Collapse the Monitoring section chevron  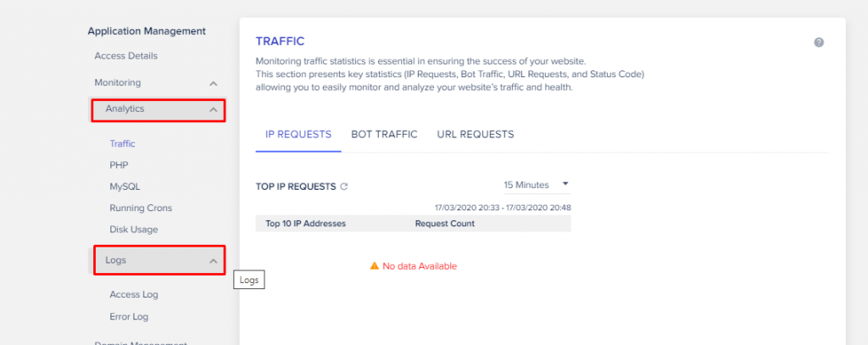tap(214, 83)
